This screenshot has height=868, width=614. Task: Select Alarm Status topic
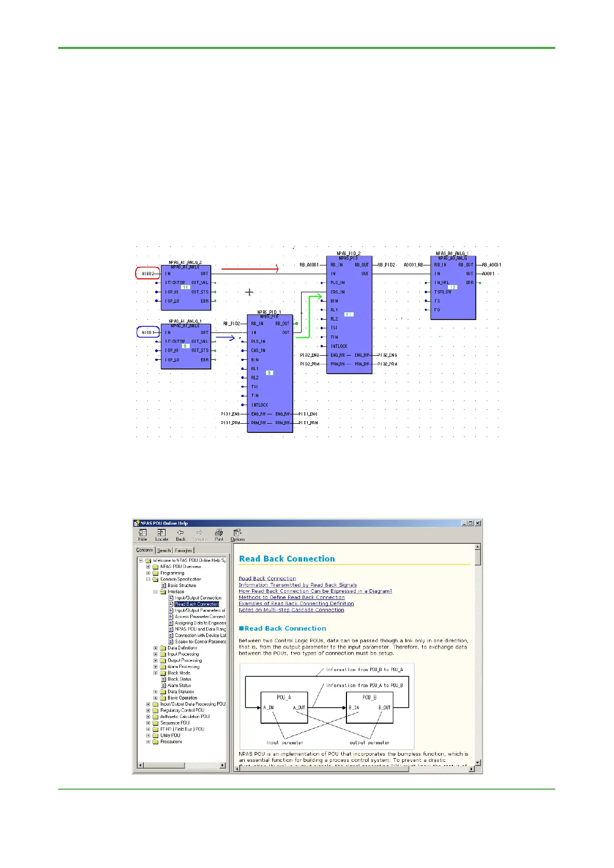point(179,686)
